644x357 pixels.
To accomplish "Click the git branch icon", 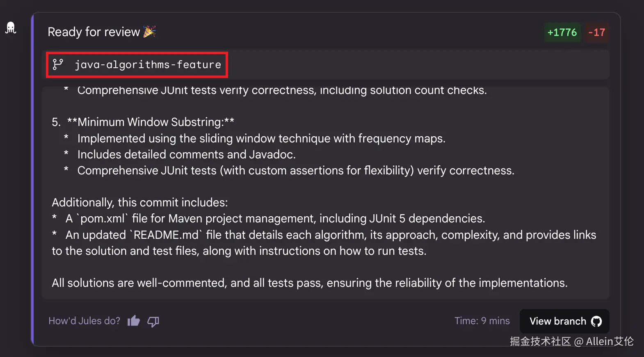I will pyautogui.click(x=58, y=64).
